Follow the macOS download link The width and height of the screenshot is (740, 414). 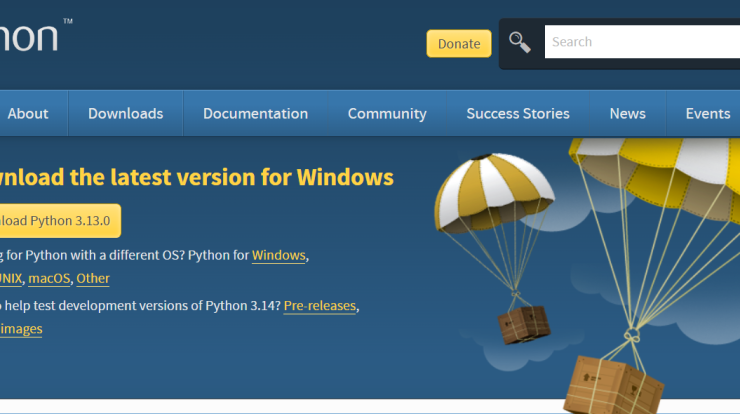[49, 279]
